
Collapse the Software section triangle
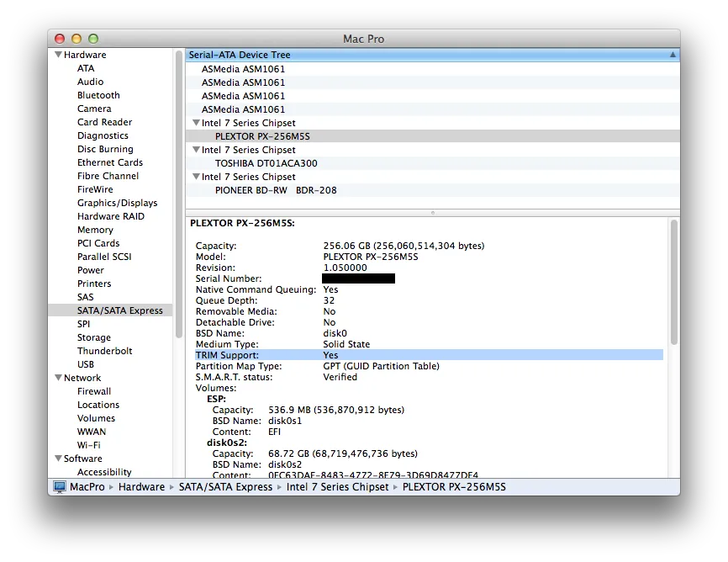(58, 459)
